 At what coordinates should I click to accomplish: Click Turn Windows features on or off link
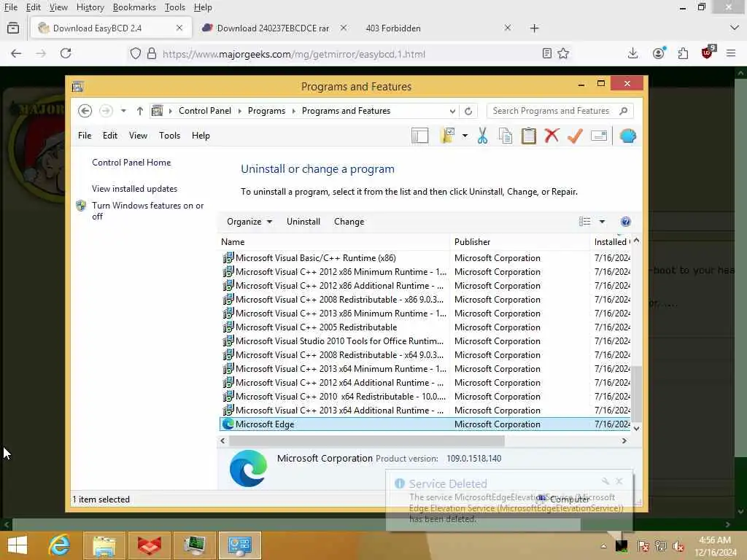147,211
